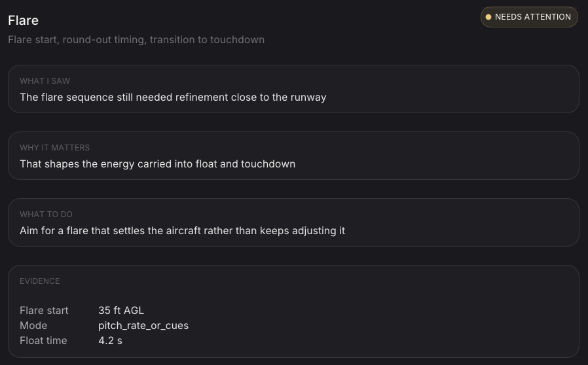Select the pitch_rate_or_cues mode value
588x365 pixels.
pyautogui.click(x=143, y=325)
